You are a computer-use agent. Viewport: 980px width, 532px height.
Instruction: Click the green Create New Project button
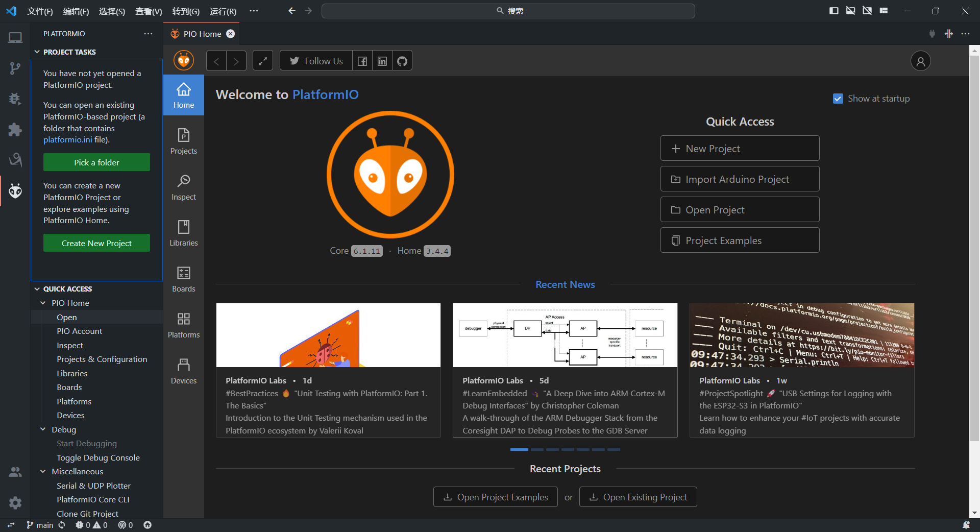coord(96,243)
